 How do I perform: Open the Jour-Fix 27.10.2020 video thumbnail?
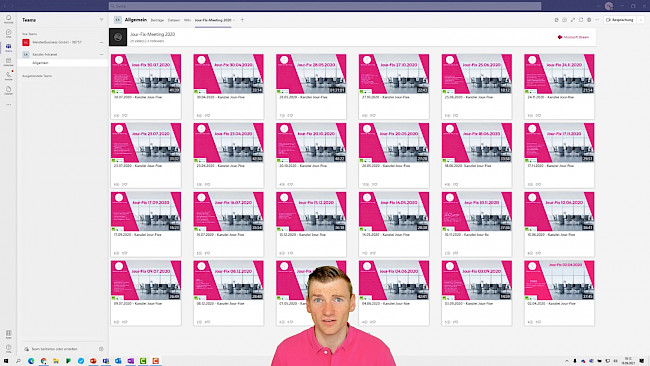394,73
